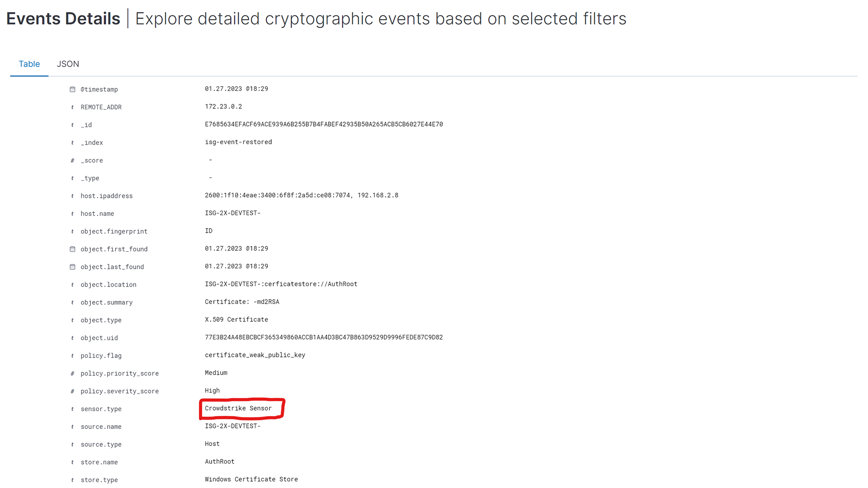Viewport: 868px width, 488px height.
Task: Click the policy.flag field name
Action: click(101, 356)
